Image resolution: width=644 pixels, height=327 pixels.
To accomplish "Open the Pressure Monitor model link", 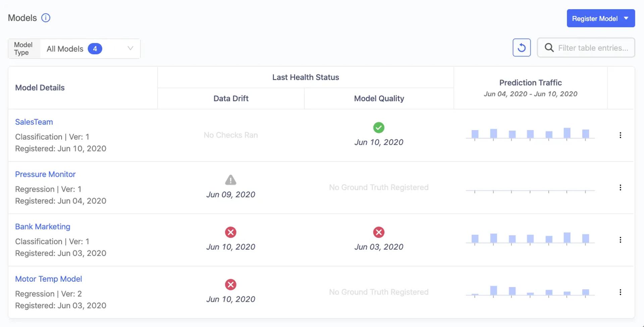I will point(45,174).
